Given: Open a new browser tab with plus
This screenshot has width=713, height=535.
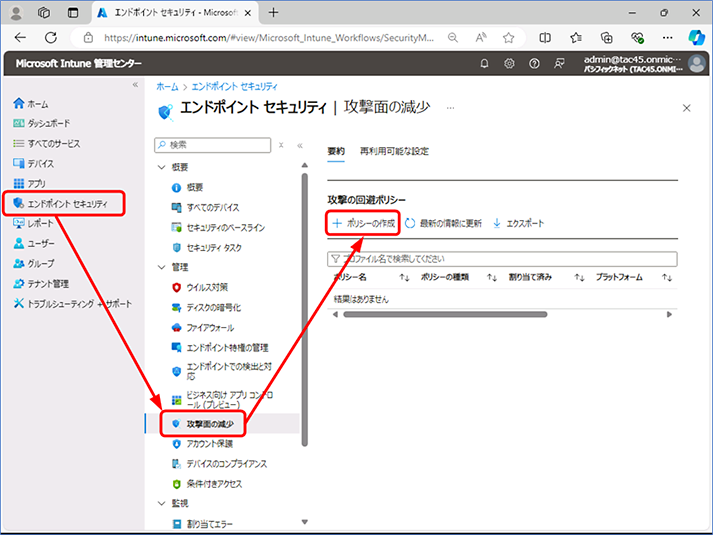Looking at the screenshot, I should pyautogui.click(x=273, y=12).
